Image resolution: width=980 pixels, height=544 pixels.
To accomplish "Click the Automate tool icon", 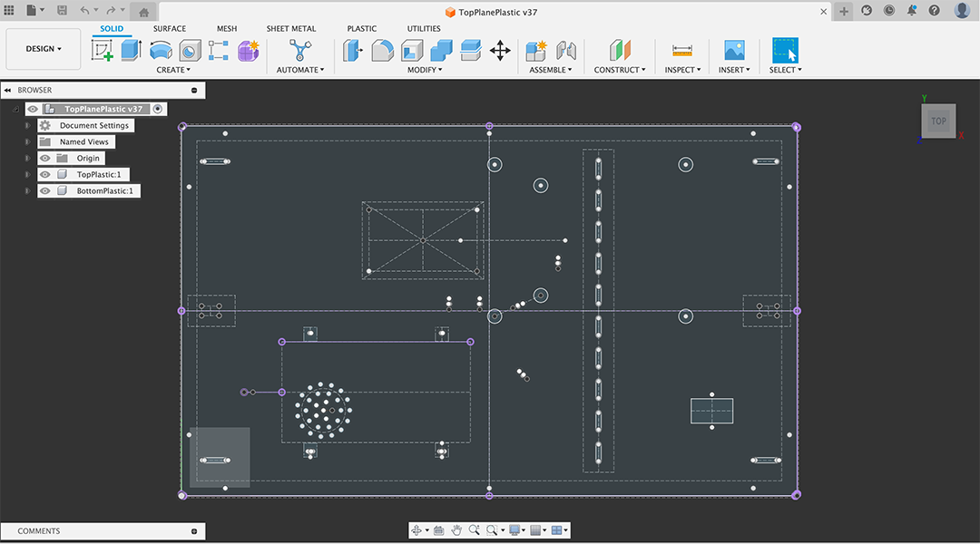I will 300,51.
